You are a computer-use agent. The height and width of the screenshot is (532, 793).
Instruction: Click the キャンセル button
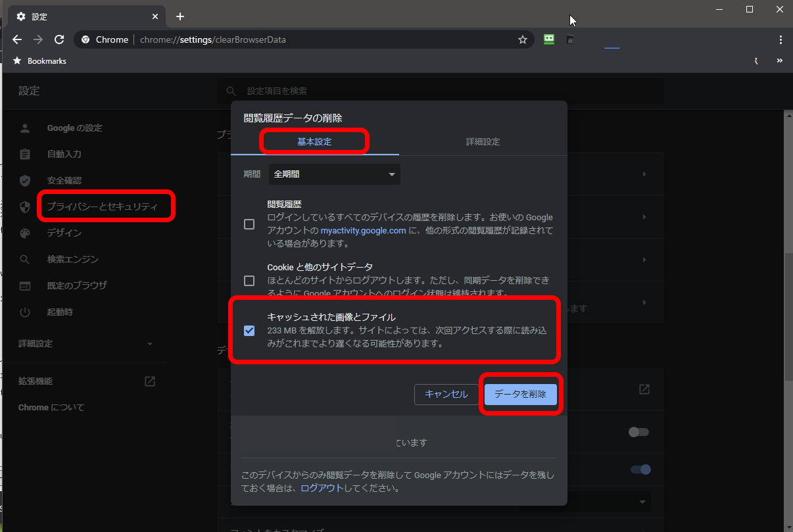coord(446,394)
